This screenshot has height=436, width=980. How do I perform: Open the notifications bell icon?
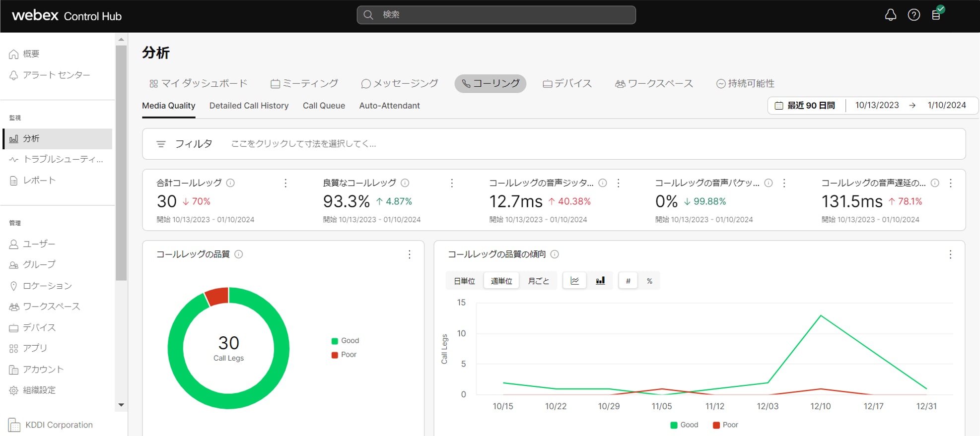point(890,15)
